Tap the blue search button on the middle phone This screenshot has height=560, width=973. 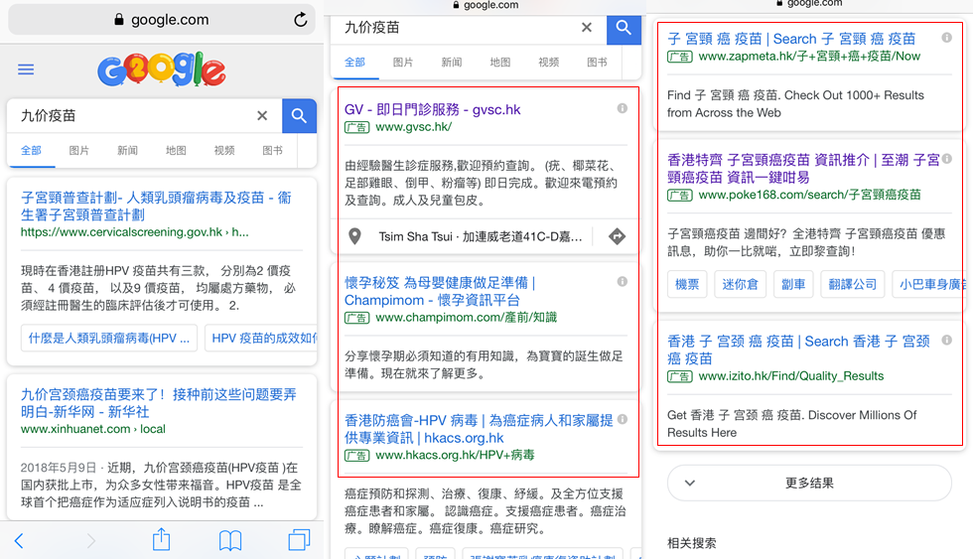click(x=624, y=28)
